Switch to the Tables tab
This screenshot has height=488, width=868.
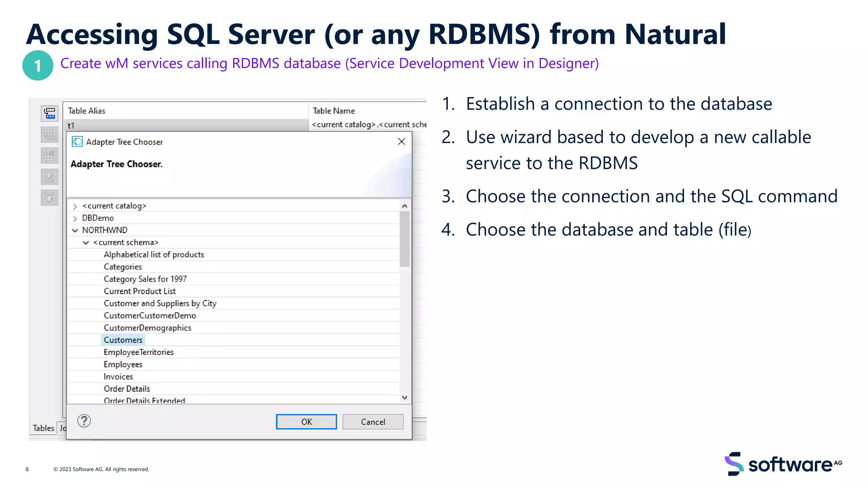43,428
